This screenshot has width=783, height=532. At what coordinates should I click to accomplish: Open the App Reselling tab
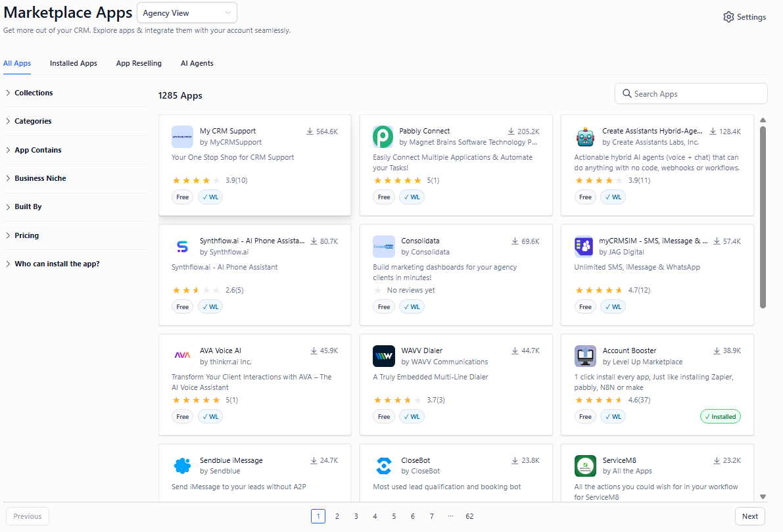point(139,63)
